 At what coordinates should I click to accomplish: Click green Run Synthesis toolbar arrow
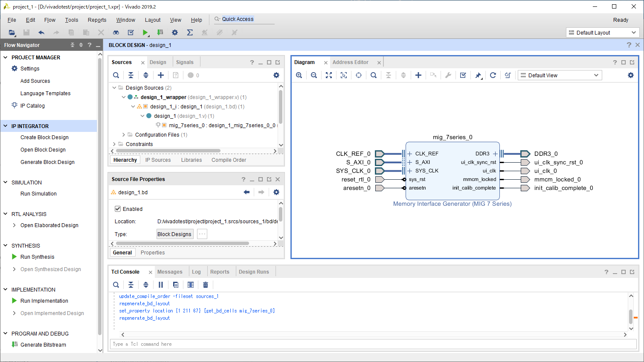pos(145,32)
